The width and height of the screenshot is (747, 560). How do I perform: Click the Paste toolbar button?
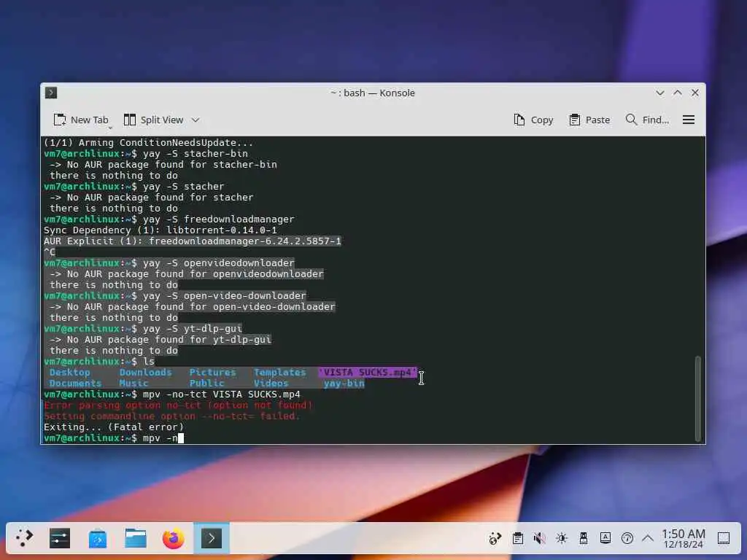(589, 120)
